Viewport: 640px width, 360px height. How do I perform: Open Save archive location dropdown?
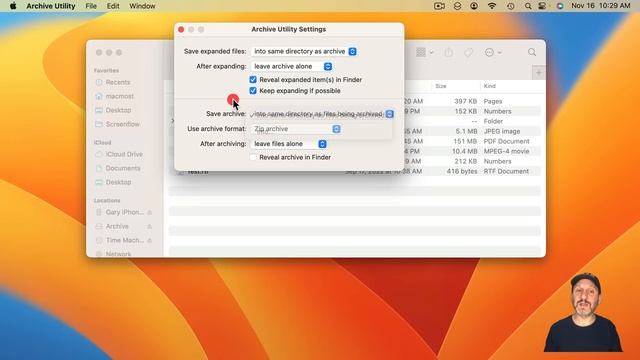tap(322, 114)
